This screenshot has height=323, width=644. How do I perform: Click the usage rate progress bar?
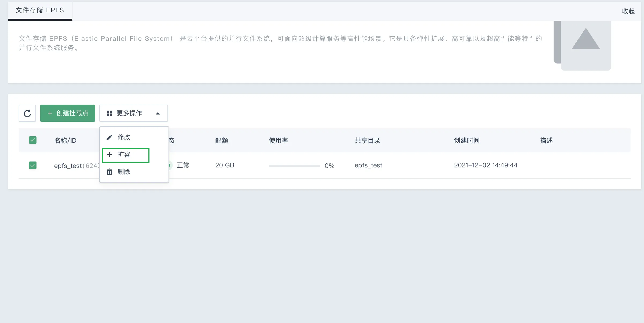pos(294,166)
